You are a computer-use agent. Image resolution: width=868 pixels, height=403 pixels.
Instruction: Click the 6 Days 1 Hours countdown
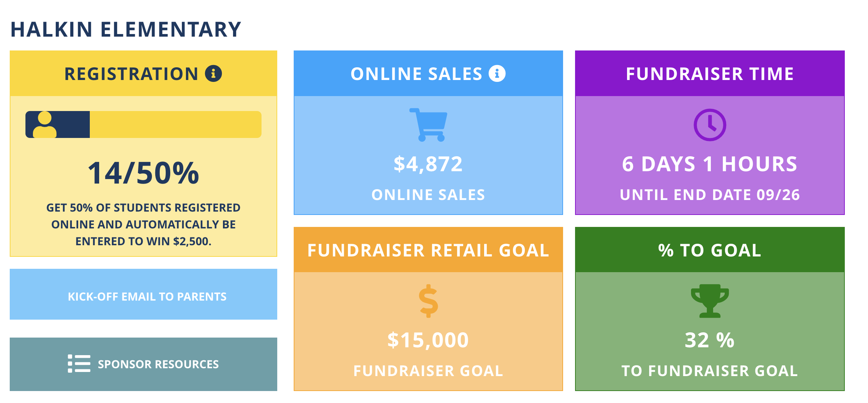(x=709, y=164)
